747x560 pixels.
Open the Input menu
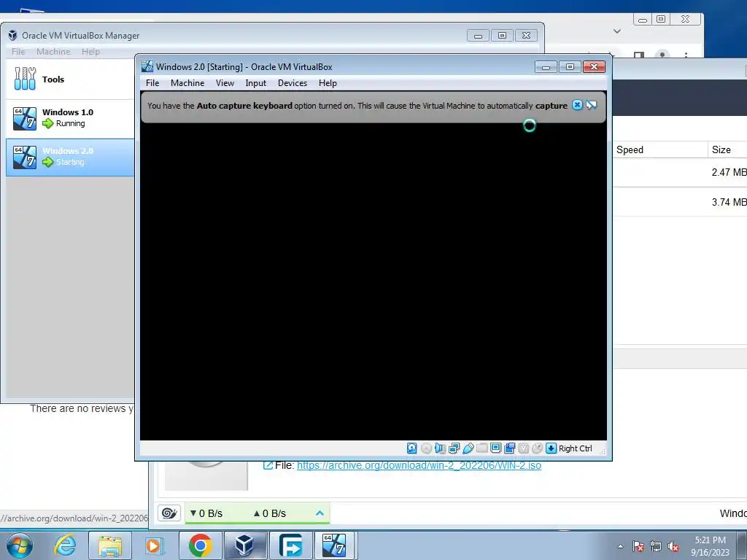(x=256, y=83)
